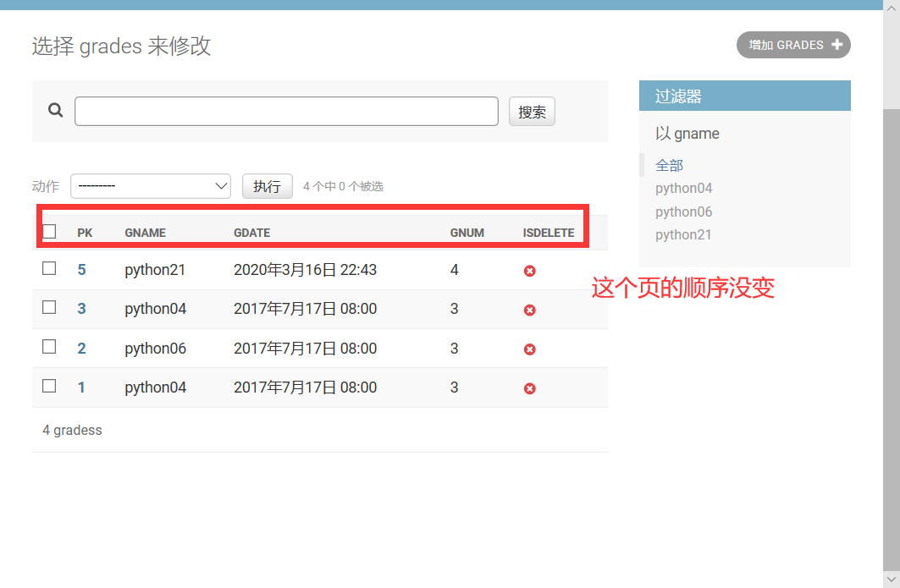Check the box for row with PK 1
This screenshot has width=900, height=588.
tap(49, 386)
